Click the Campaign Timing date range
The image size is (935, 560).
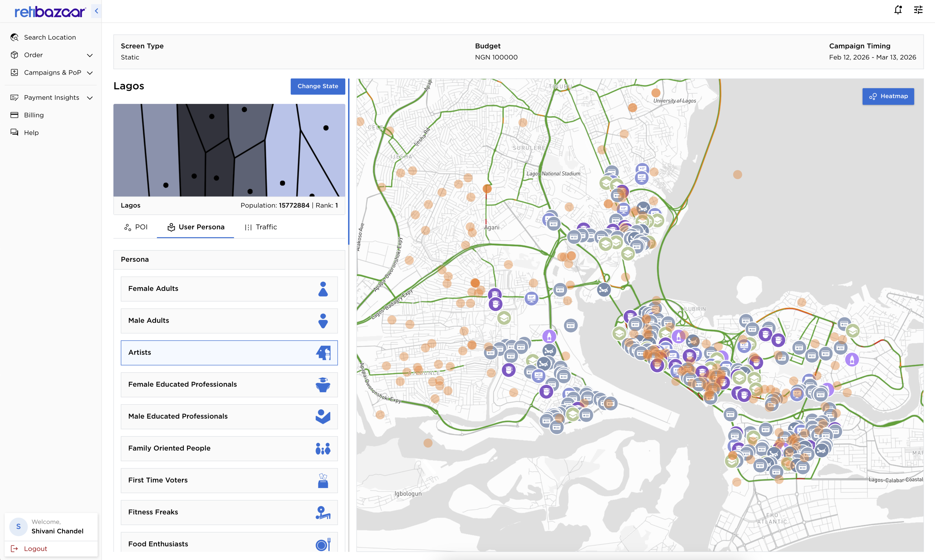[x=872, y=57]
